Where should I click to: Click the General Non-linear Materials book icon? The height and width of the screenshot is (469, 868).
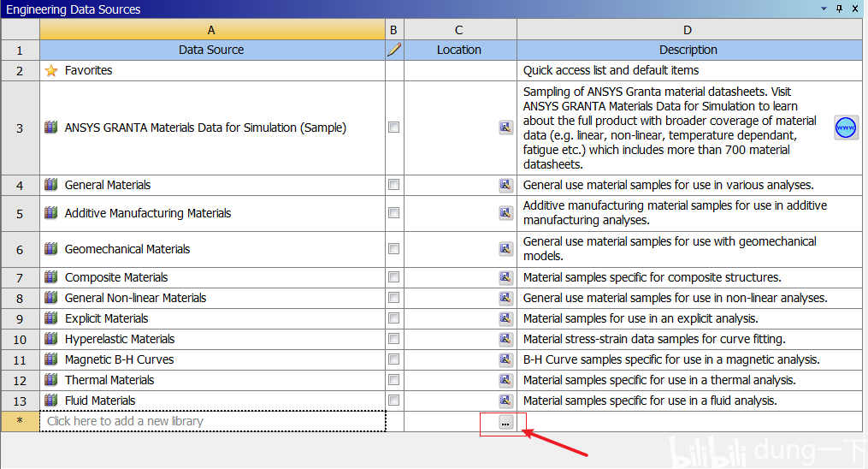click(x=51, y=297)
